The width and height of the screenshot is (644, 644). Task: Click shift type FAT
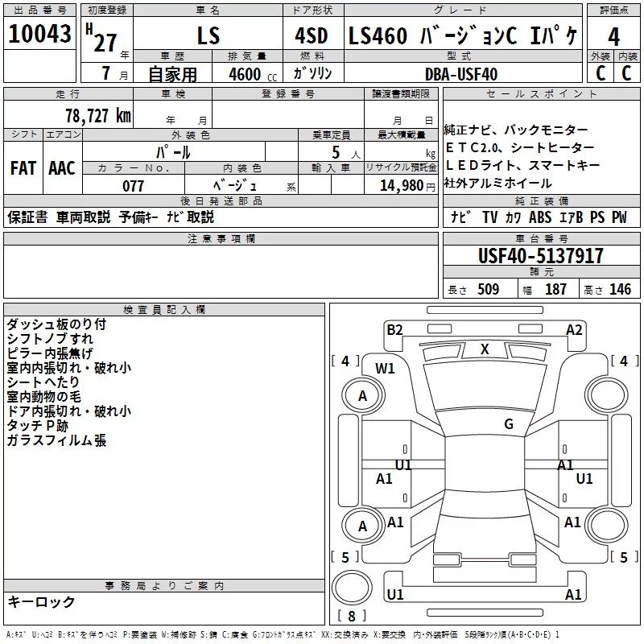click(x=23, y=168)
